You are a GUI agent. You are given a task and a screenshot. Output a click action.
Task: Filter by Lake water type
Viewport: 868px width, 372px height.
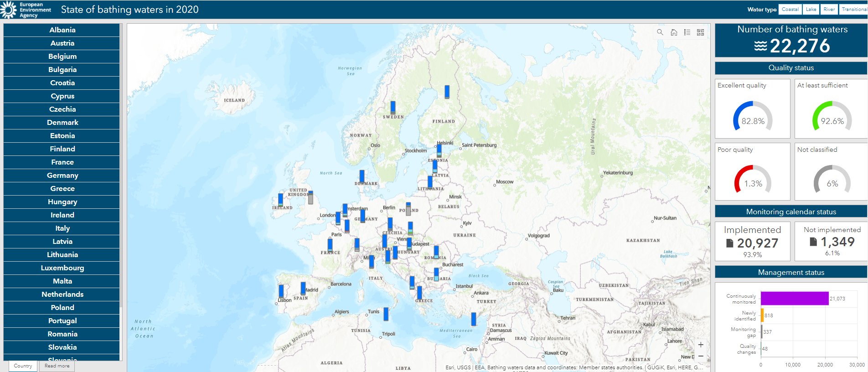pos(811,9)
